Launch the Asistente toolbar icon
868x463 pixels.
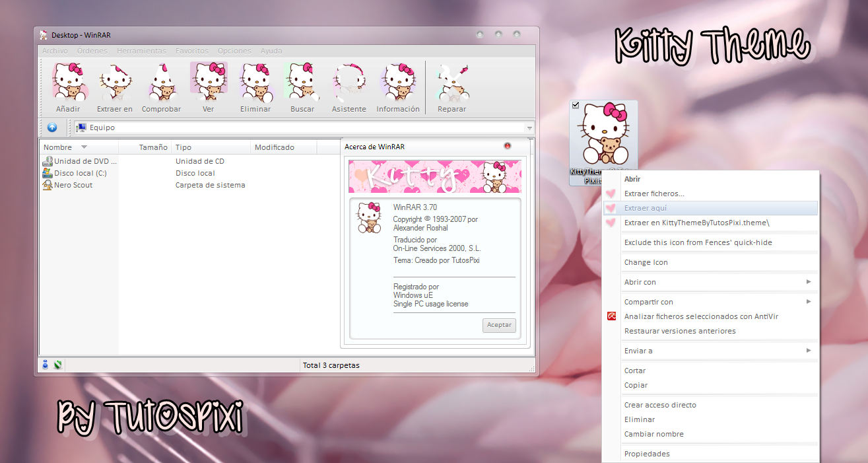click(x=349, y=82)
